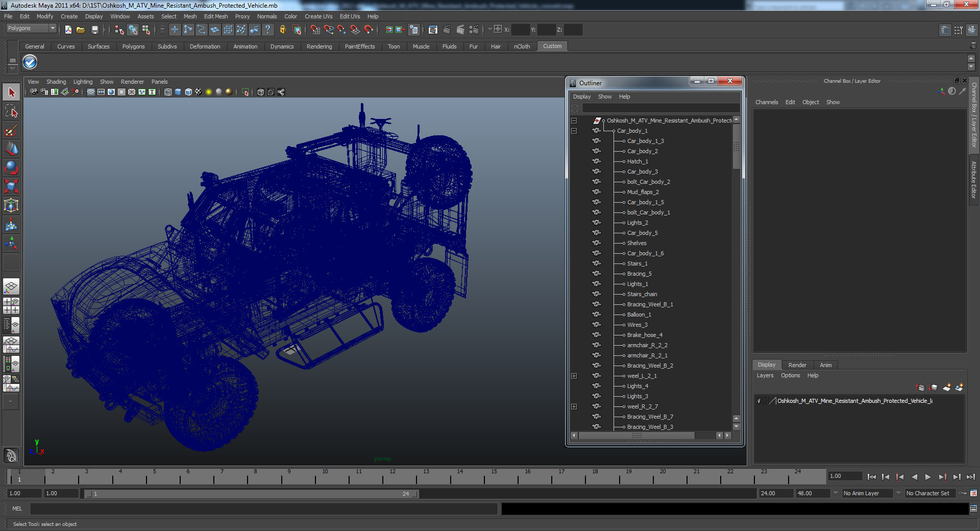
Task: Activate the Move tool
Action: [11, 149]
